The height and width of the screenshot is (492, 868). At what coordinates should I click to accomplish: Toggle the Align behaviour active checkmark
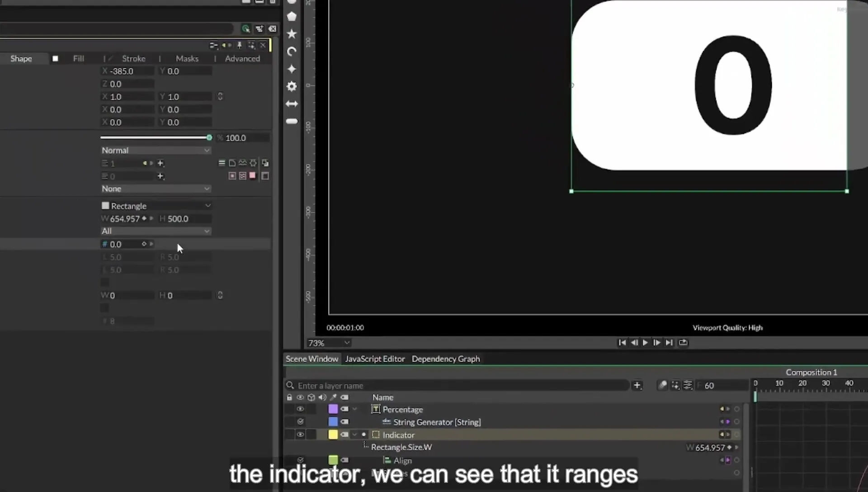pos(300,460)
